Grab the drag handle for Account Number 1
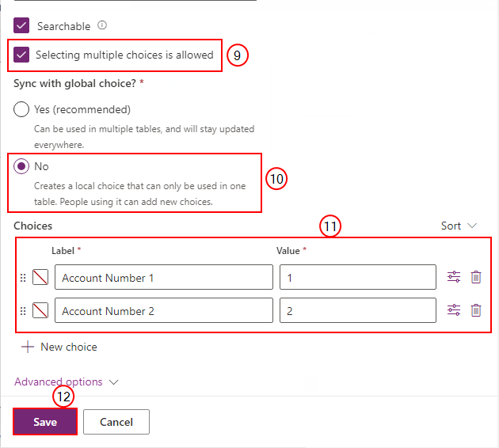499x448 pixels. click(23, 278)
